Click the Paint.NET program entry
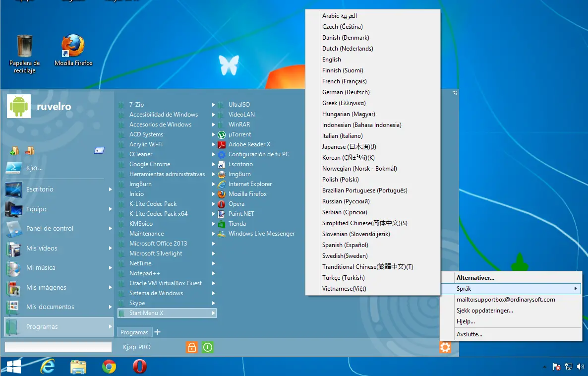Image resolution: width=588 pixels, height=376 pixels. [x=241, y=214]
